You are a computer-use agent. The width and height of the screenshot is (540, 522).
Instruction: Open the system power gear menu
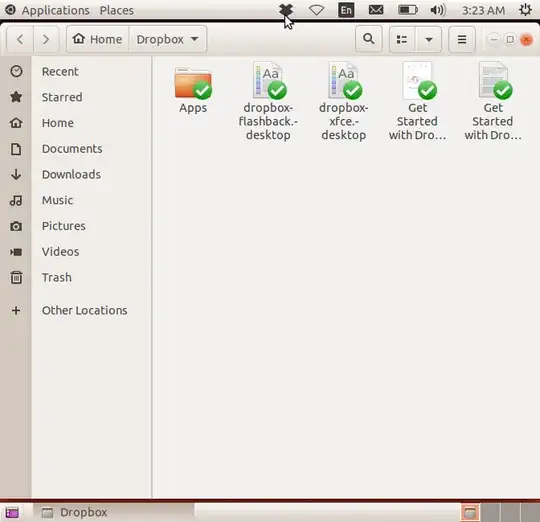coord(525,10)
